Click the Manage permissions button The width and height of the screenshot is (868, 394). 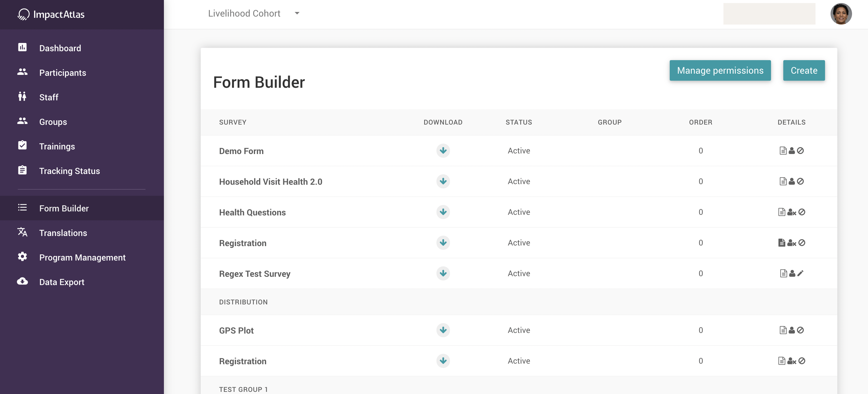720,70
